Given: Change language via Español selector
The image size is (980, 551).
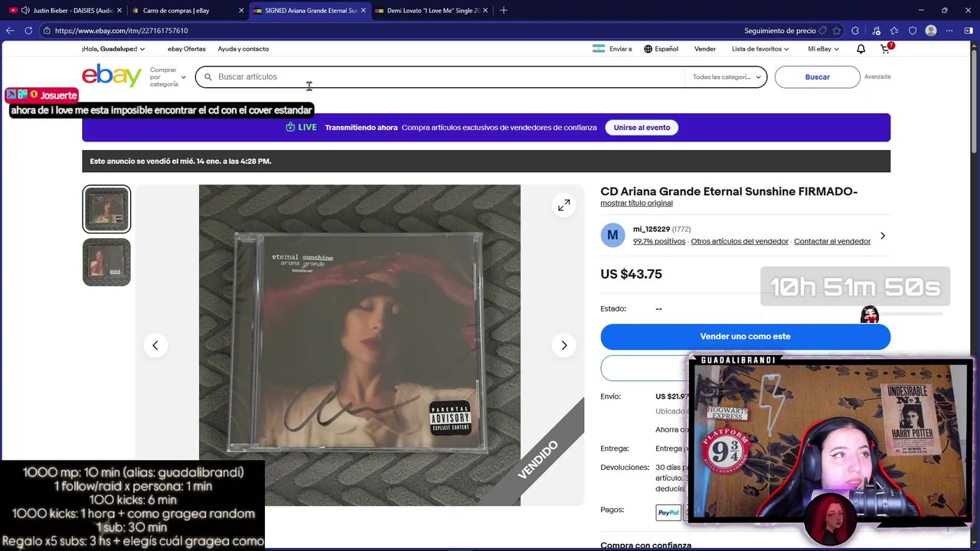Looking at the screenshot, I should [x=661, y=49].
